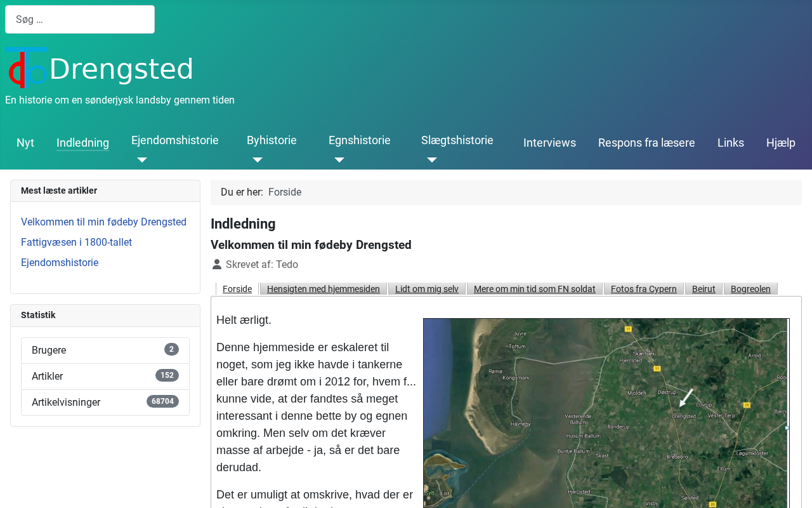The height and width of the screenshot is (508, 812).
Task: Open Fattigvæsen i 1800-tallet article link
Action: (x=76, y=243)
